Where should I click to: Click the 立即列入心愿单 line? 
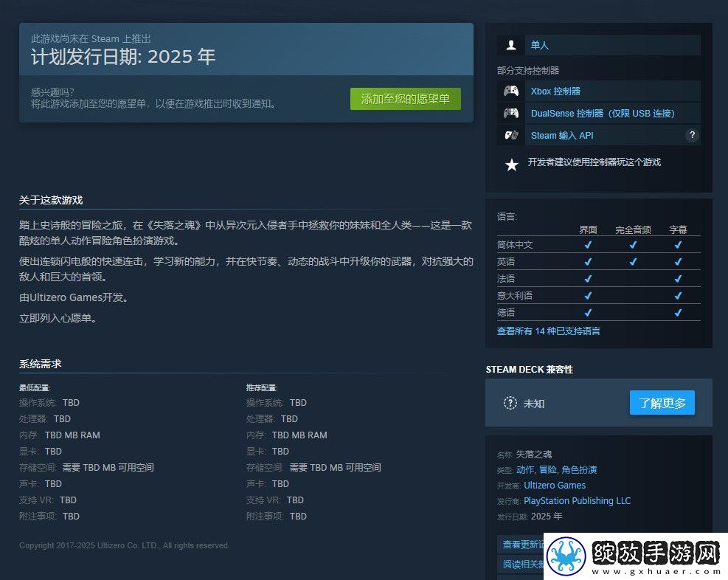(x=58, y=319)
